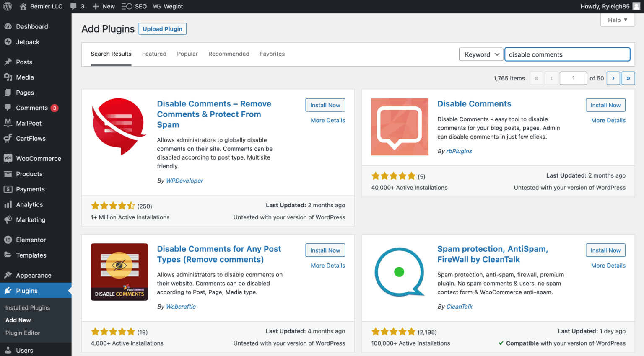Open the Webcraftic author link
This screenshot has width=644, height=356.
(x=181, y=307)
